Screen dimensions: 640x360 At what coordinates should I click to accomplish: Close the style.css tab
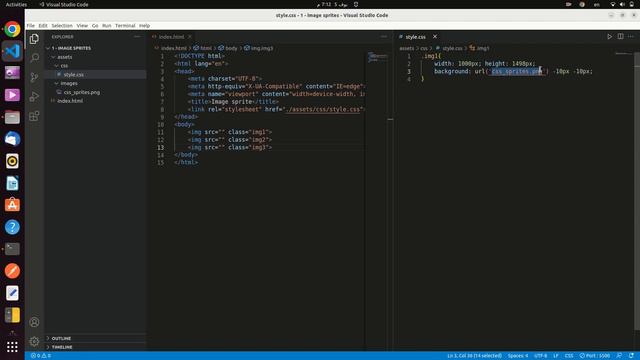click(x=435, y=37)
